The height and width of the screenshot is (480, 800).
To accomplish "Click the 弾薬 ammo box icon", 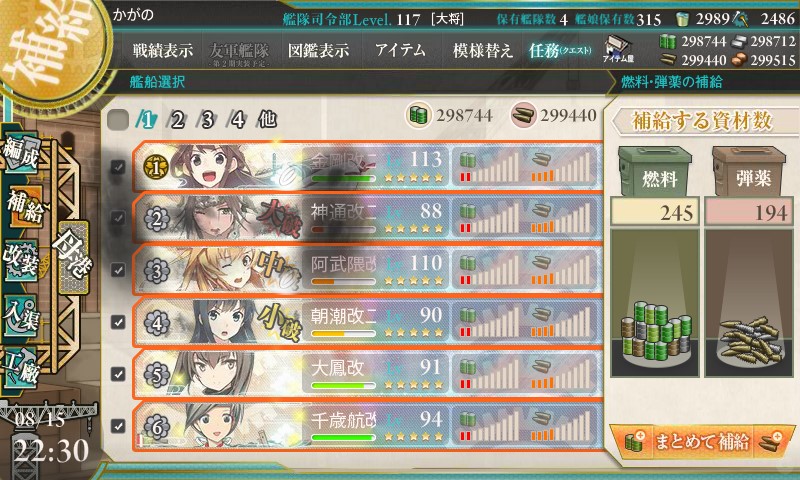I will 749,171.
